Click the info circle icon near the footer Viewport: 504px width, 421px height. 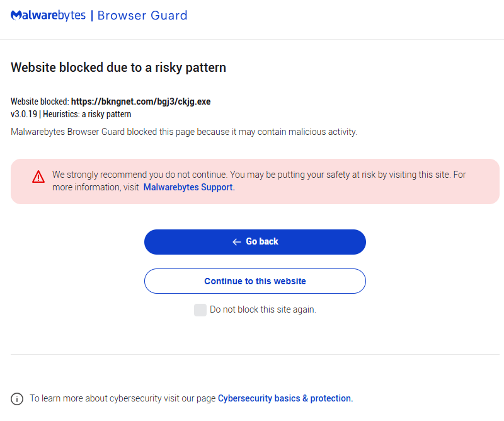pos(17,398)
